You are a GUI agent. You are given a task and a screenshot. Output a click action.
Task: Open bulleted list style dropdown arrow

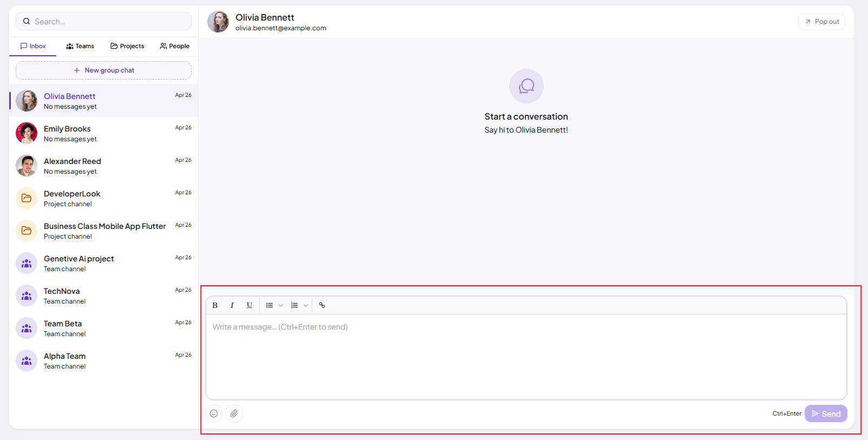point(281,305)
